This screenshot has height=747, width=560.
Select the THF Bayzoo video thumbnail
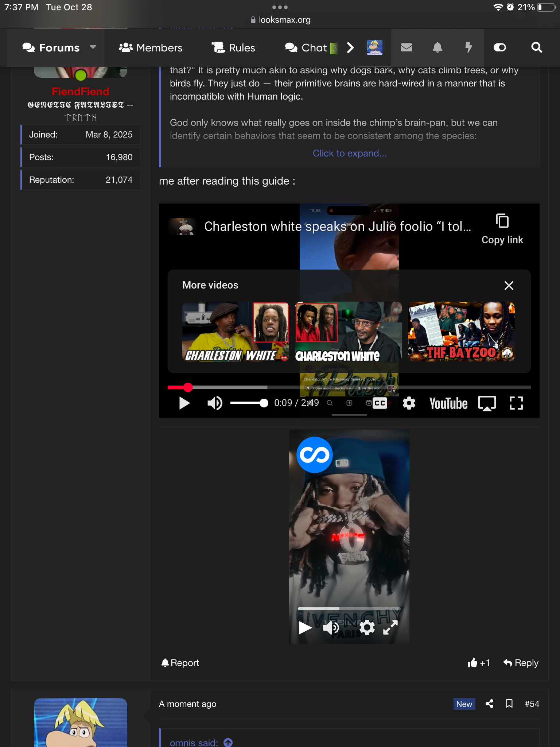coord(461,331)
